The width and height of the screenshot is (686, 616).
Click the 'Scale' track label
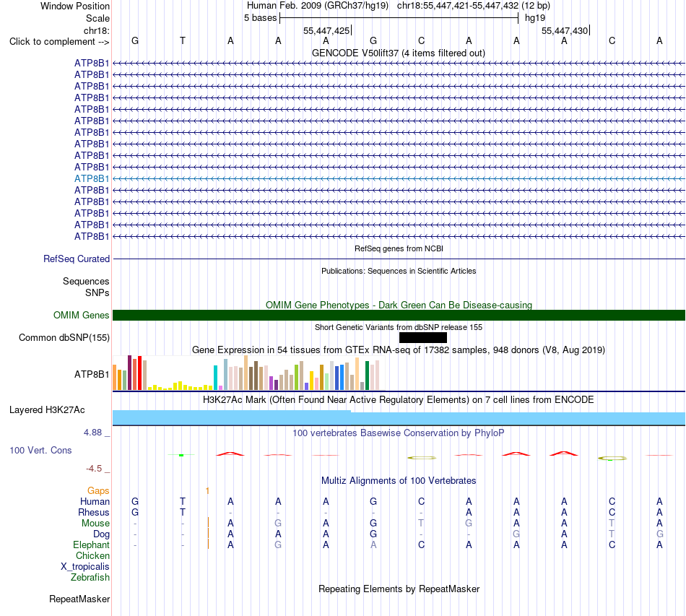point(97,18)
